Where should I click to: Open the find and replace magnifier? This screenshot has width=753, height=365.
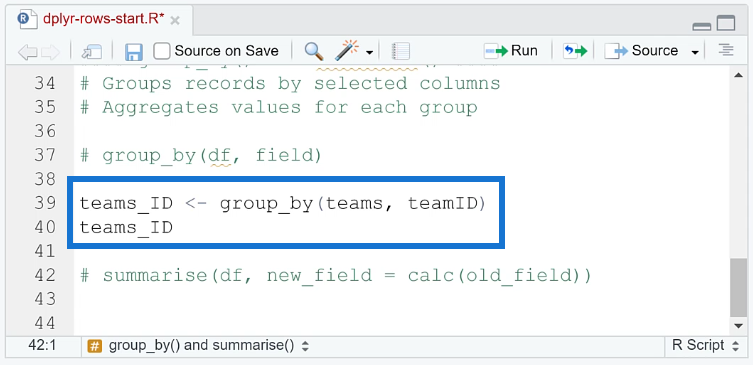pos(314,50)
